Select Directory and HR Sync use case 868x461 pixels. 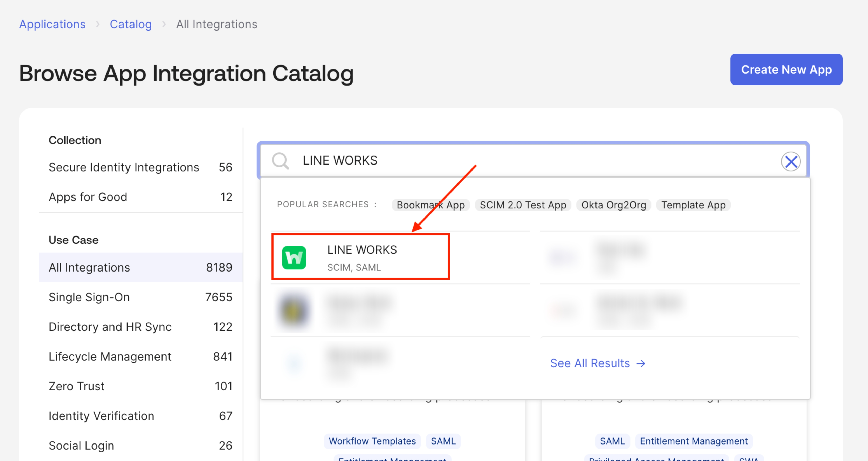pyautogui.click(x=140, y=327)
